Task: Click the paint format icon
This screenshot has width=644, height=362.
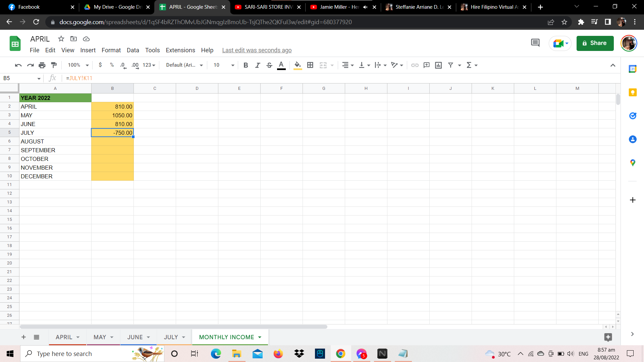Action: click(x=54, y=65)
